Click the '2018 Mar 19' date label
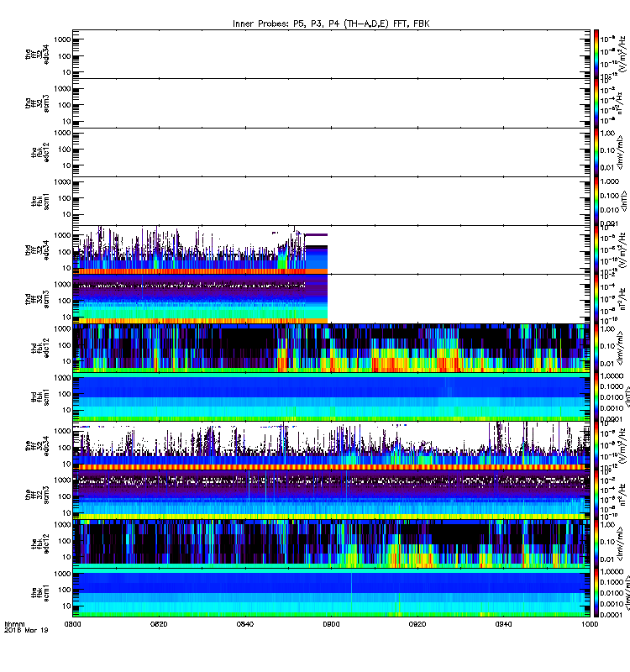This screenshot has height=672, width=630. pyautogui.click(x=26, y=631)
